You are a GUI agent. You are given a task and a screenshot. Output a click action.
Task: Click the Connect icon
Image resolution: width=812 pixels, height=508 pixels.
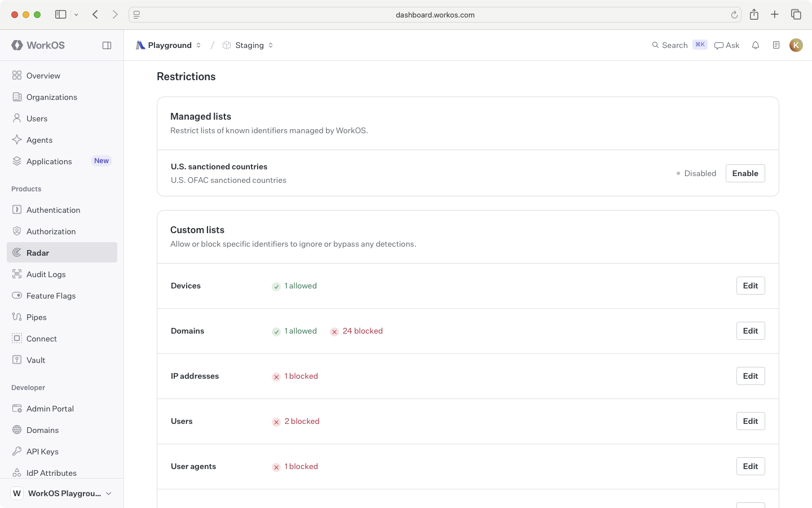click(17, 339)
